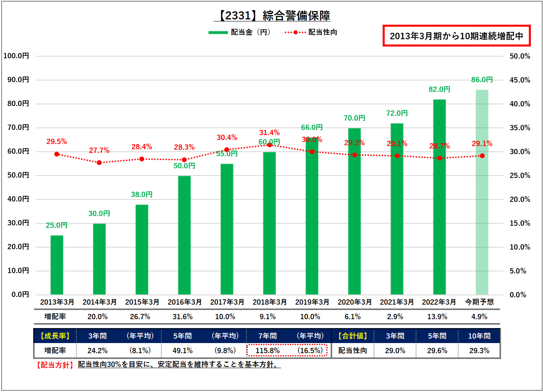Click the 29.5% payout ratio label
543x392 pixels.
pos(57,142)
